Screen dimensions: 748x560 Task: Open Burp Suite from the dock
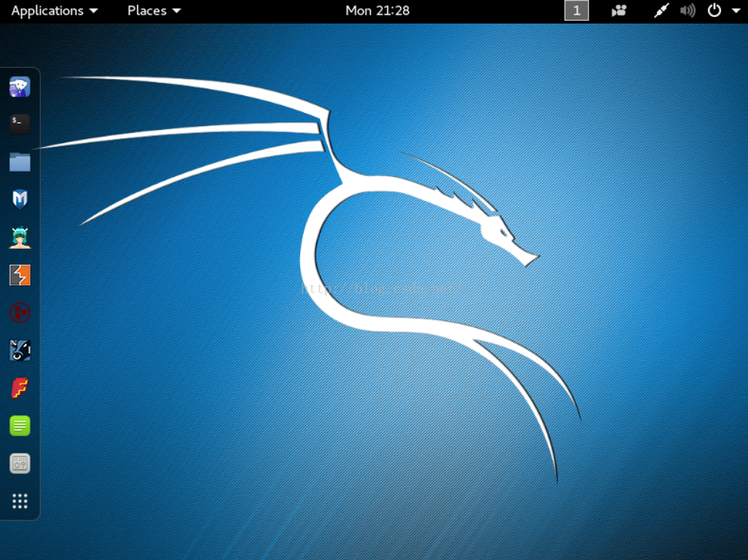click(20, 275)
